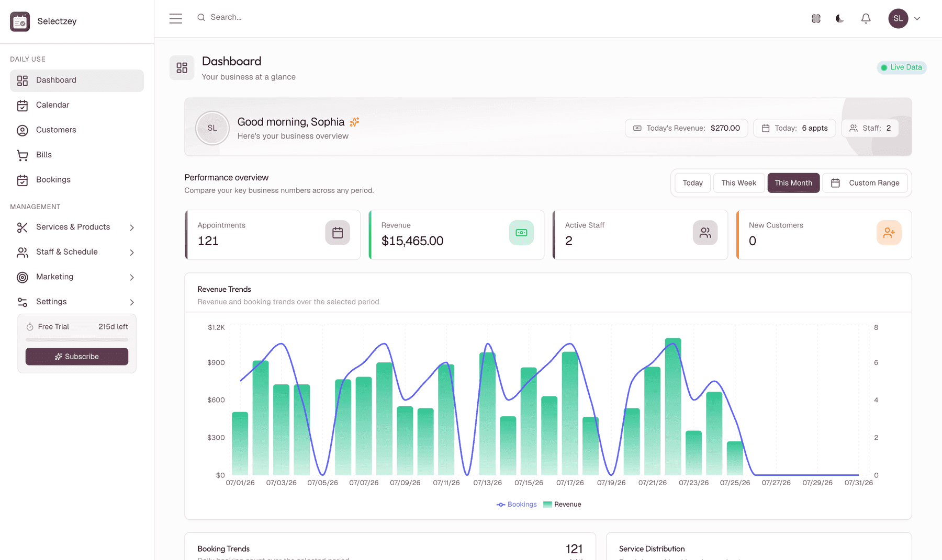Click the Revenue card cash icon
Screen dimensions: 942x560
click(x=521, y=233)
